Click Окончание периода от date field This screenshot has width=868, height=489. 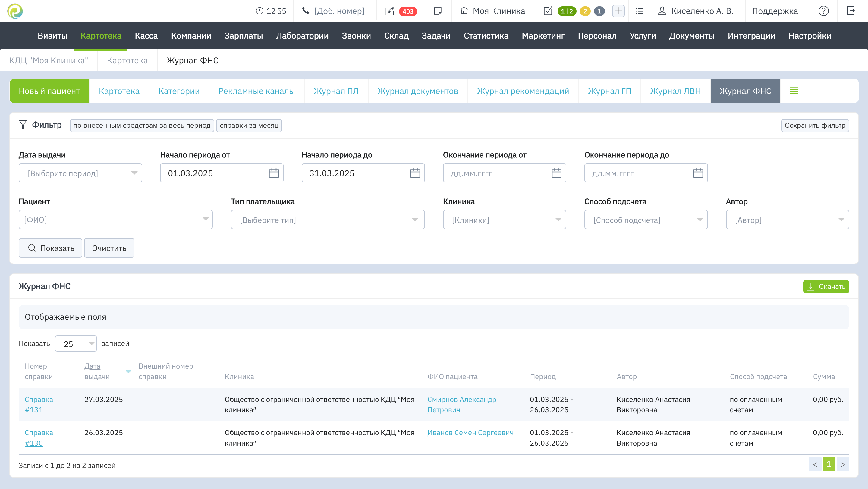coord(505,173)
